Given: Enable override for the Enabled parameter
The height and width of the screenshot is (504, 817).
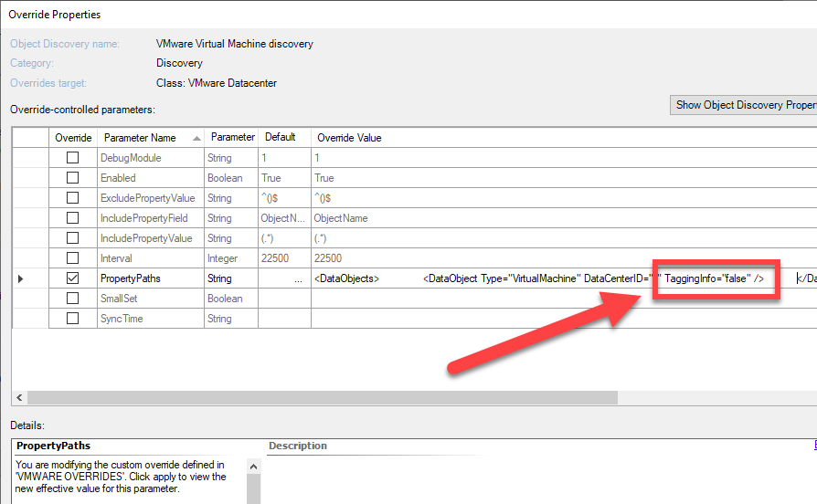Looking at the screenshot, I should pos(72,178).
